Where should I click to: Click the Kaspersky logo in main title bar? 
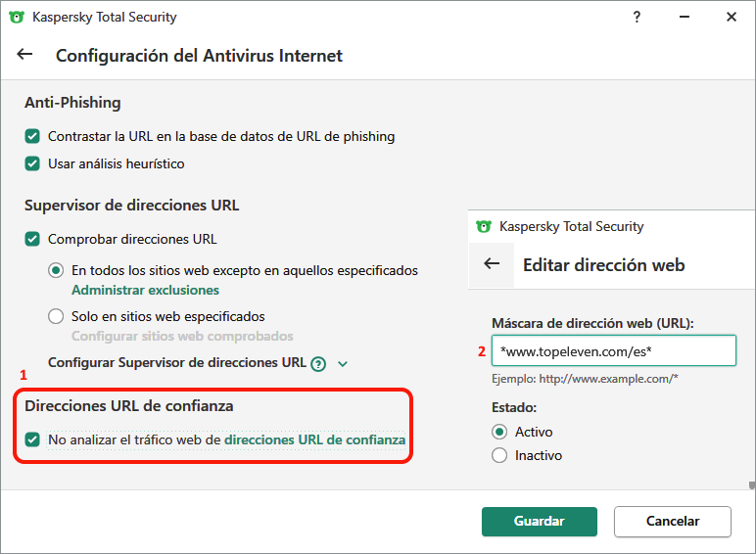(17, 18)
